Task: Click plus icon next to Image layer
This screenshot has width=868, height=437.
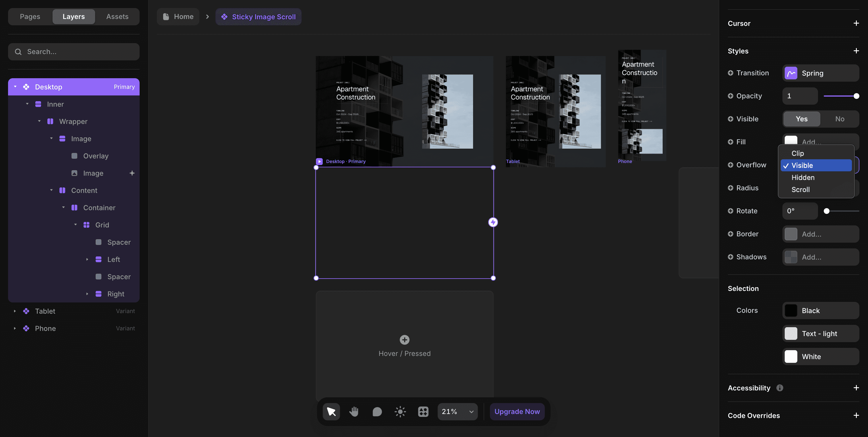Action: coord(132,173)
